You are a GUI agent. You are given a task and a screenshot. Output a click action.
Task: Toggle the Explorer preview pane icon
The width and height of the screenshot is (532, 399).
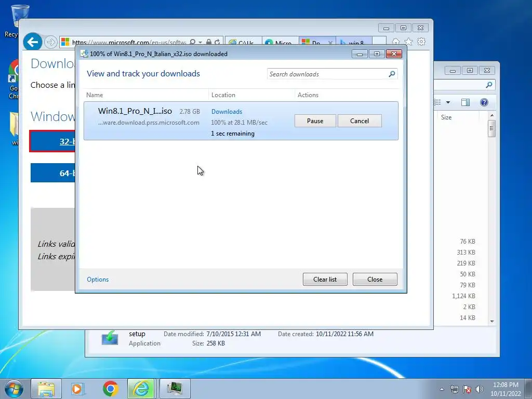click(465, 102)
